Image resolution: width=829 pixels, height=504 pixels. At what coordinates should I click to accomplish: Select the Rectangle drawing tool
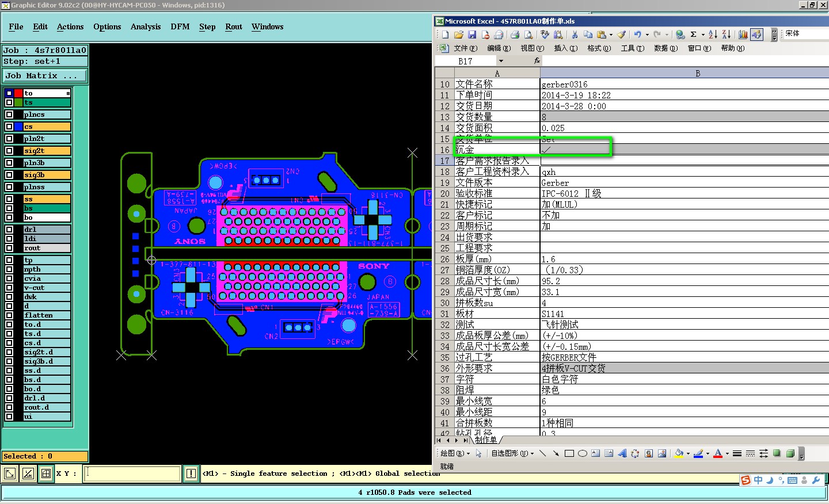pos(569,453)
